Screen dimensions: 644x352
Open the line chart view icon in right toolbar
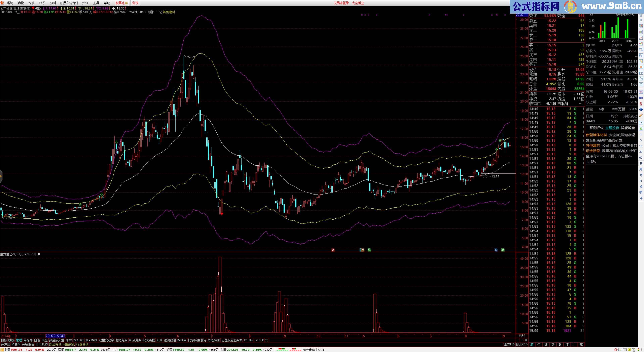[x=641, y=38]
